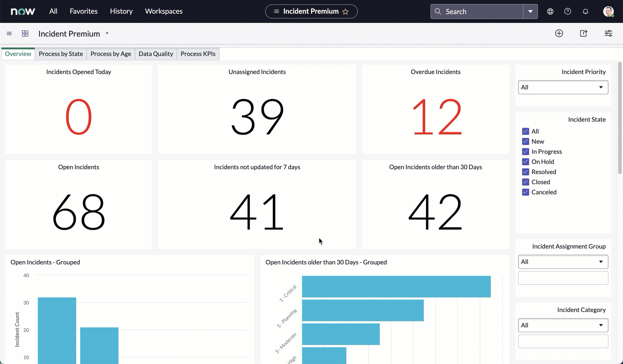
Task: Click the Open Incidents count 68
Action: (78, 212)
